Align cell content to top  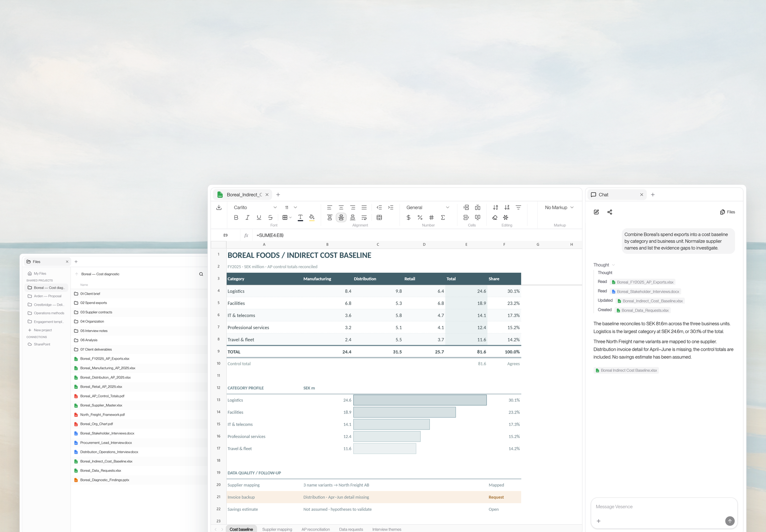[329, 217]
